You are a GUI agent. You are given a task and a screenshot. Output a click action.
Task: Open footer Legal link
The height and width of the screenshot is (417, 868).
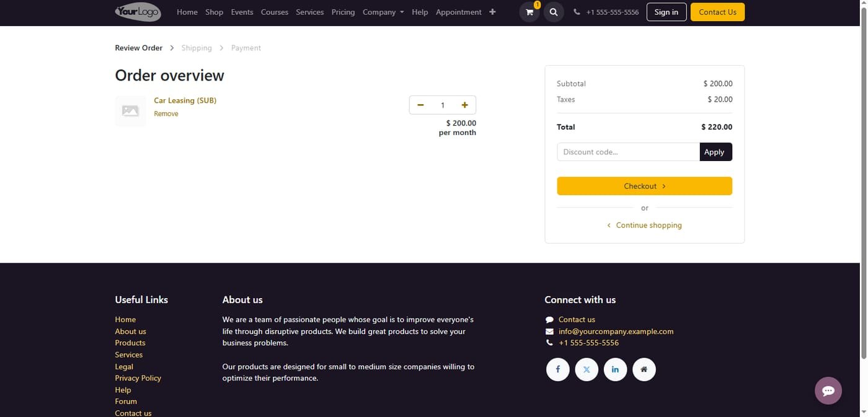[124, 367]
